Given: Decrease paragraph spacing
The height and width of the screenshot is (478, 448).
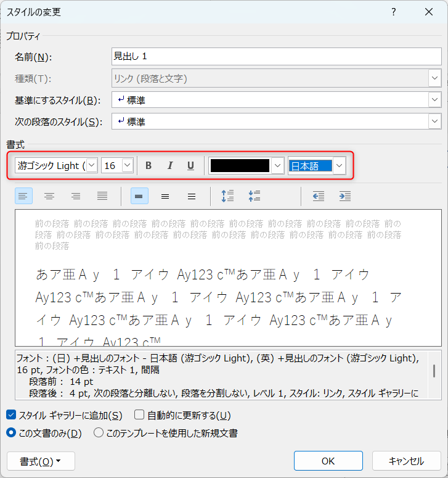Looking at the screenshot, I should coord(254,196).
